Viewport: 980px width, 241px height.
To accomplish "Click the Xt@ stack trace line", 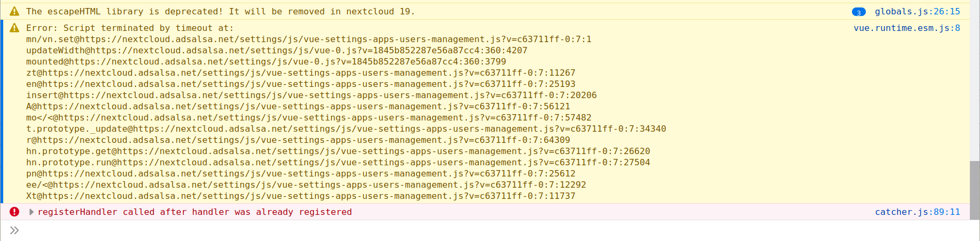I will pyautogui.click(x=301, y=196).
